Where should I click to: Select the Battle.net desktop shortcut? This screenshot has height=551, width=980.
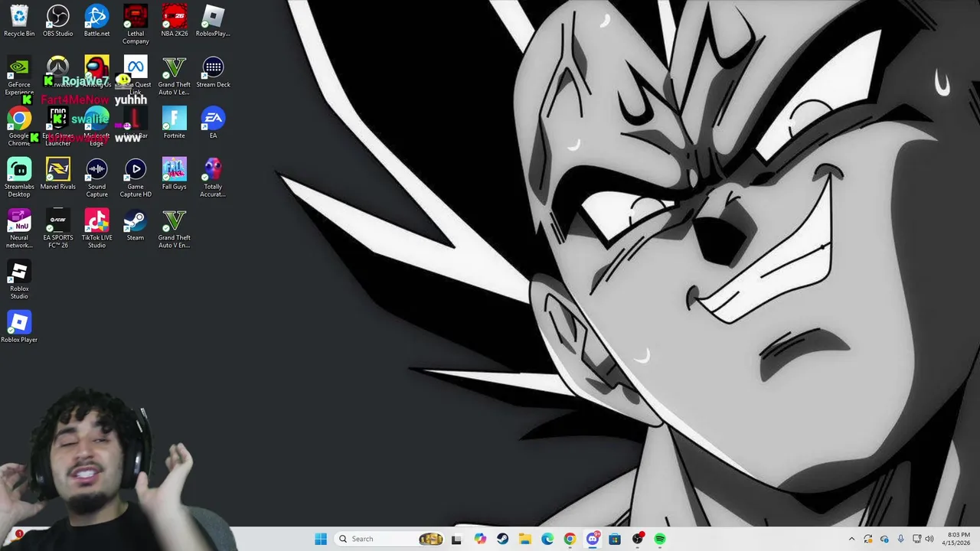(x=96, y=21)
